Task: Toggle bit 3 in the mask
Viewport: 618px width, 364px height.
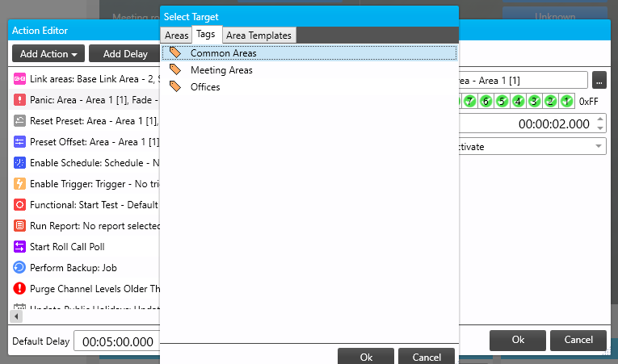Action: click(x=534, y=101)
